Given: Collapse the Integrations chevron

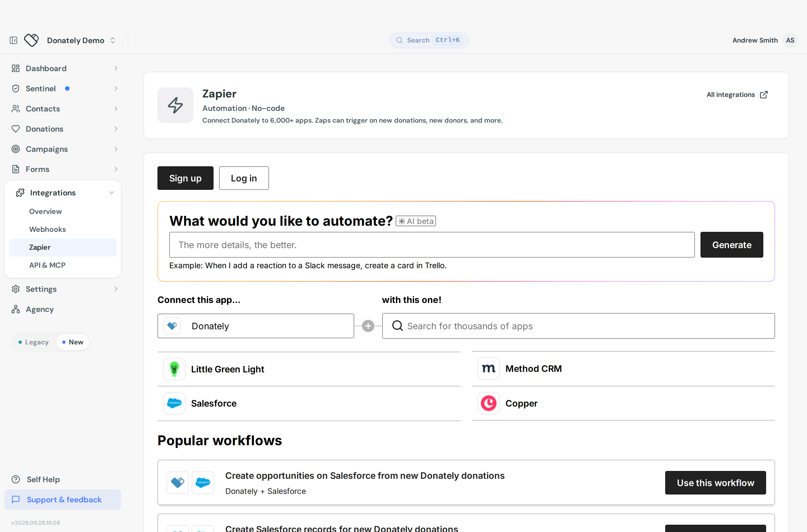Looking at the screenshot, I should (x=111, y=193).
